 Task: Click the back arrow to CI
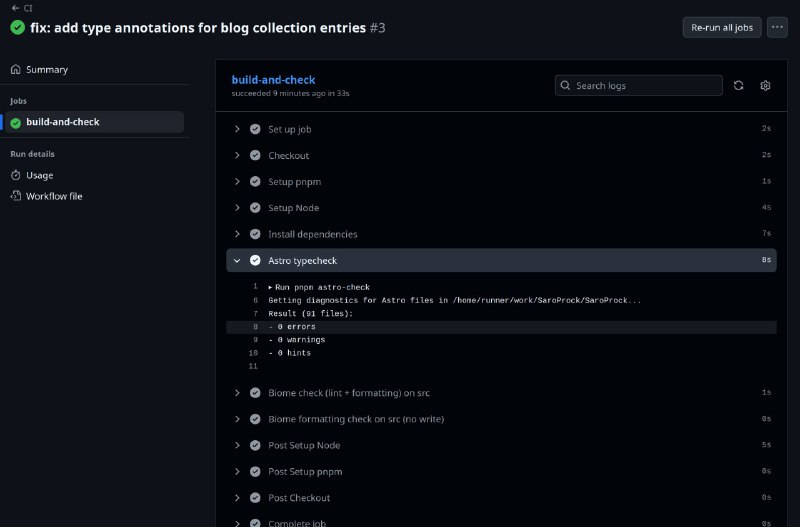pos(15,7)
